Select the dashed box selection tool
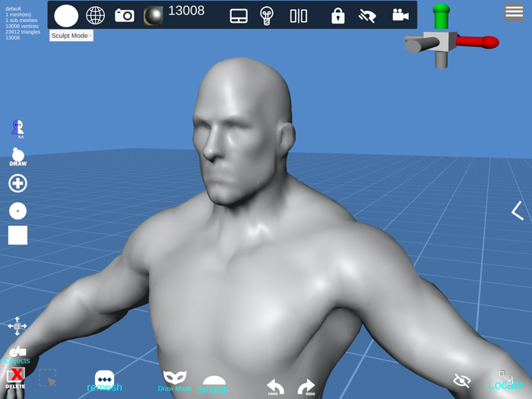 [47, 378]
